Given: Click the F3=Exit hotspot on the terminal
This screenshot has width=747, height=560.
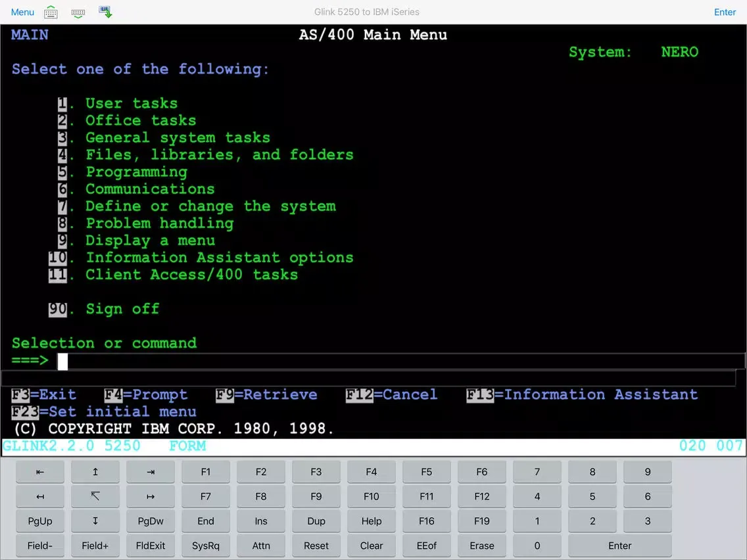Looking at the screenshot, I should click(44, 395).
